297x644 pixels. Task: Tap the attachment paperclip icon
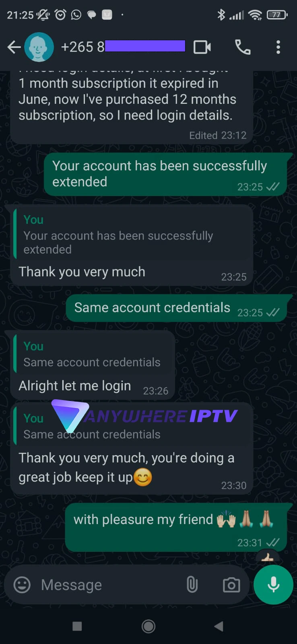coord(192,584)
